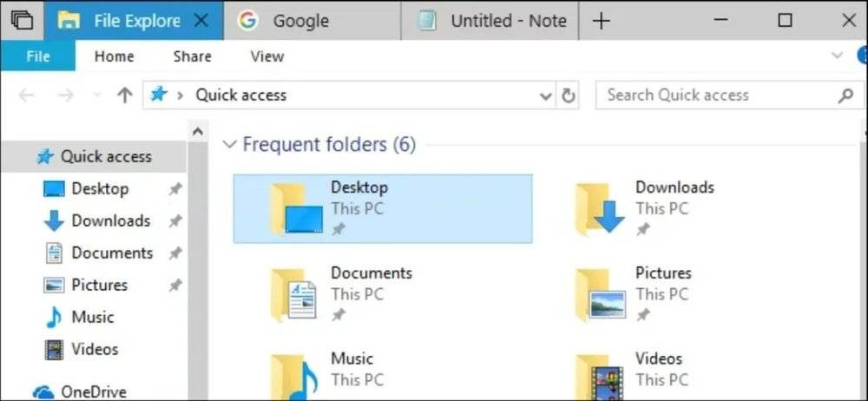Screen dimensions: 868x401
Task: Click the Downloads folder name in Frequent folders
Action: [674, 187]
